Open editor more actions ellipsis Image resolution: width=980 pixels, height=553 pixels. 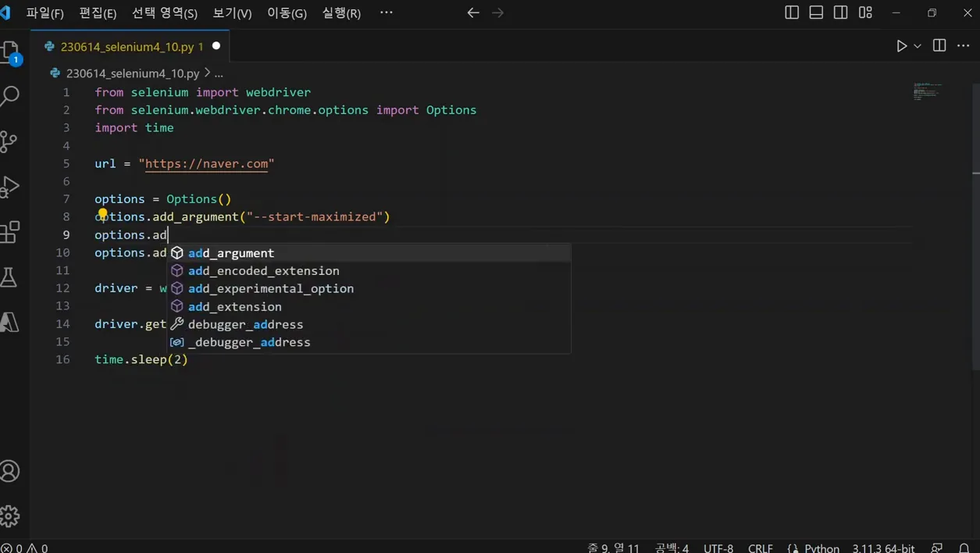tap(964, 46)
